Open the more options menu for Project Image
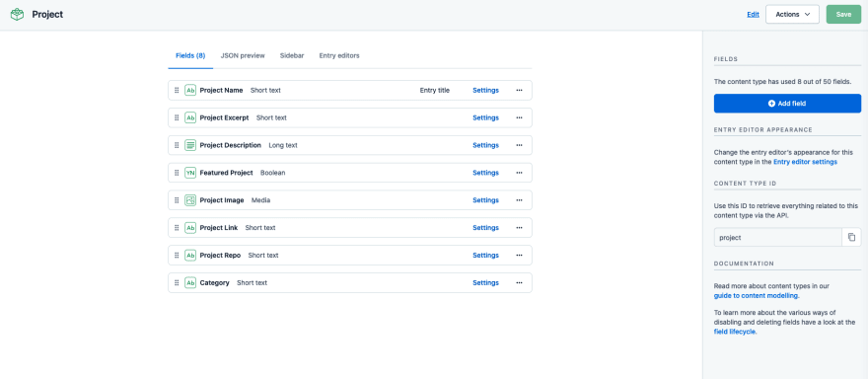 (x=519, y=200)
